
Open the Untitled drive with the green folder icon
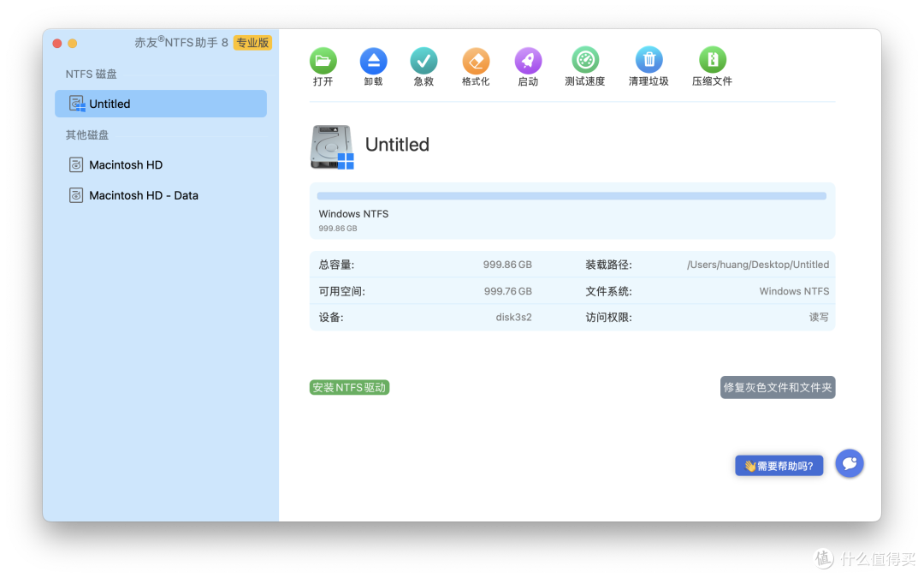click(323, 61)
